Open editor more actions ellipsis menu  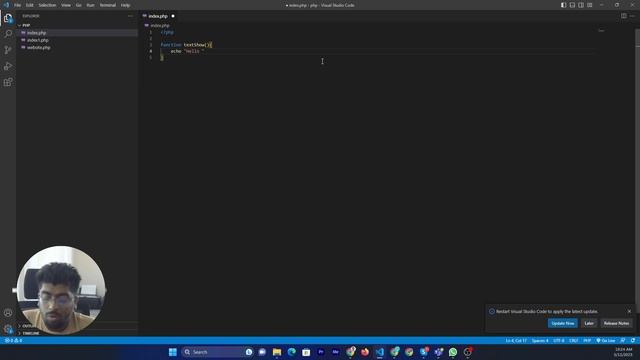[x=632, y=16]
